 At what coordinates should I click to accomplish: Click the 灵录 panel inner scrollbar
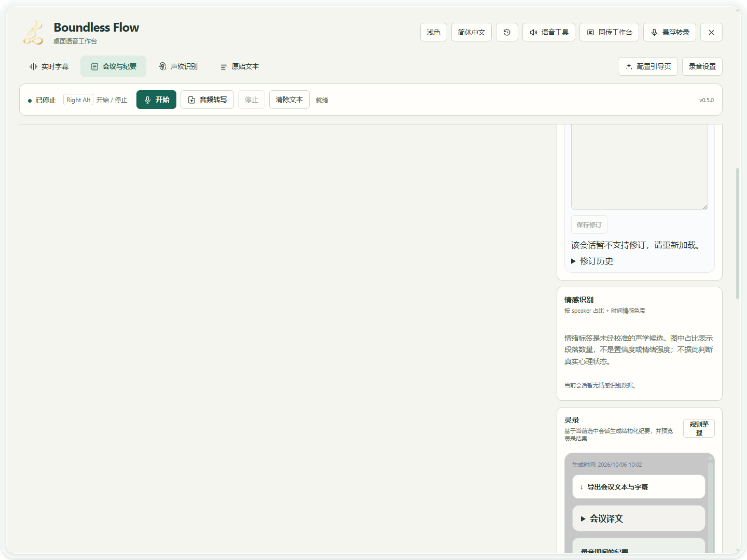coord(710,508)
